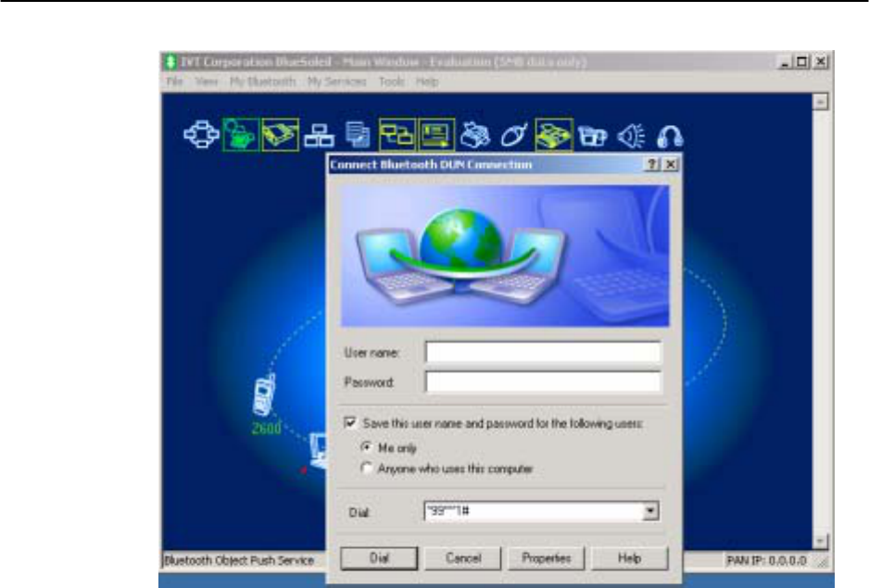Viewport: 869px width, 588px height.
Task: Click the Cancel button
Action: (463, 558)
